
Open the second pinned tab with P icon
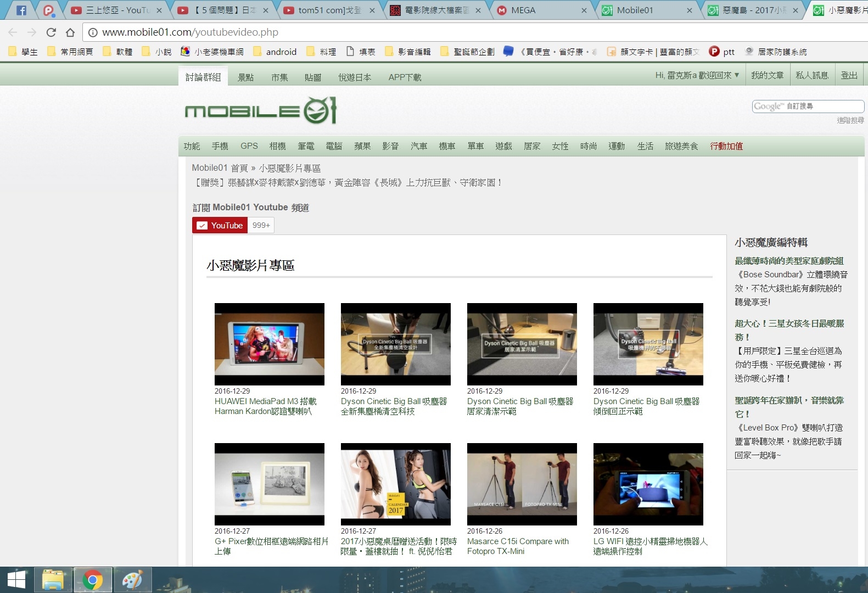tap(48, 10)
